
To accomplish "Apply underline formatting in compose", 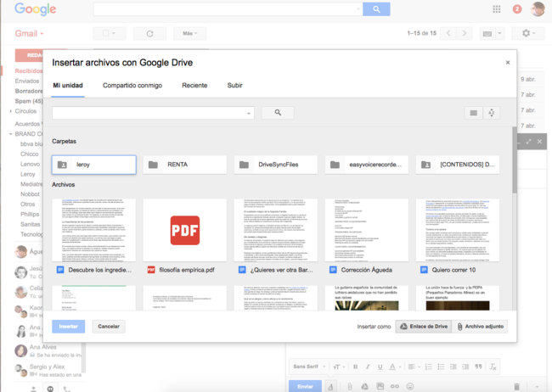I will tap(380, 367).
